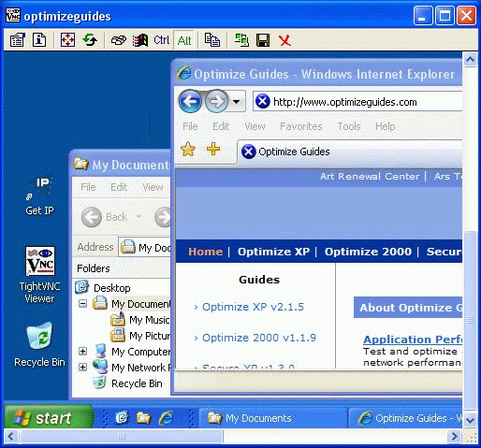
Task: Select Recycle Bin desktop icon
Action: coord(40,344)
